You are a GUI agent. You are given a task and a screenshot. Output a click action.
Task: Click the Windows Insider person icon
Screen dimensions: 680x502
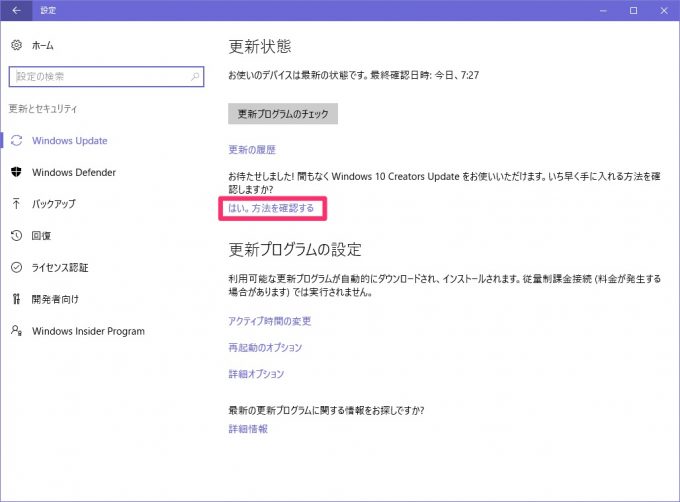(x=16, y=331)
